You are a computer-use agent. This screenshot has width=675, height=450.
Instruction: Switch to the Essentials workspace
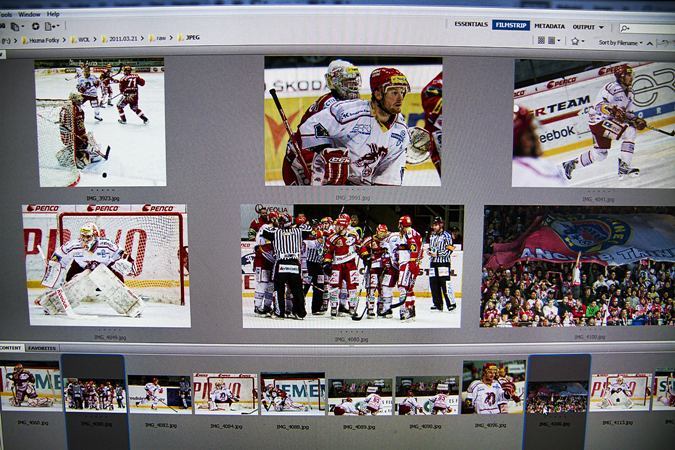pos(471,25)
